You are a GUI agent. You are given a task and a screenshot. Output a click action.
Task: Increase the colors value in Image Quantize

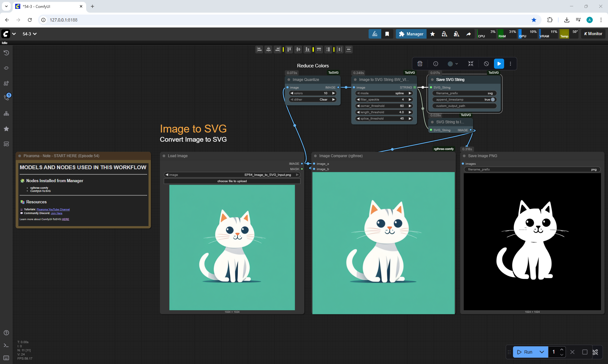(333, 93)
